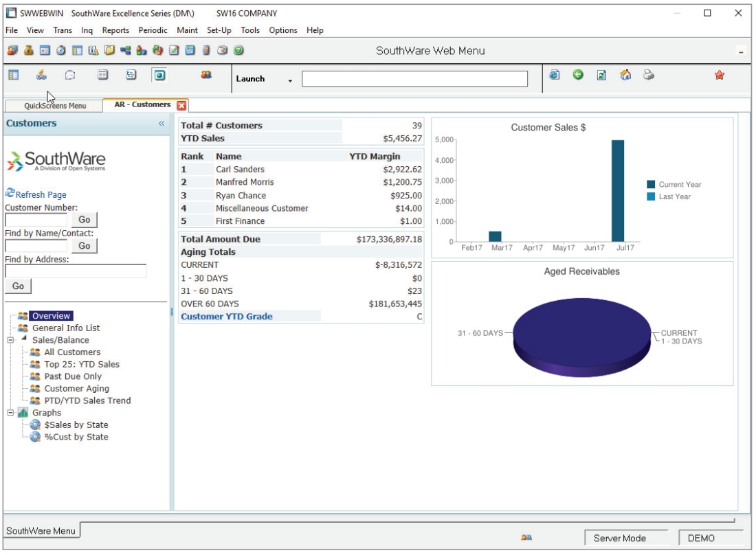Print the page using the printer icon

(647, 74)
